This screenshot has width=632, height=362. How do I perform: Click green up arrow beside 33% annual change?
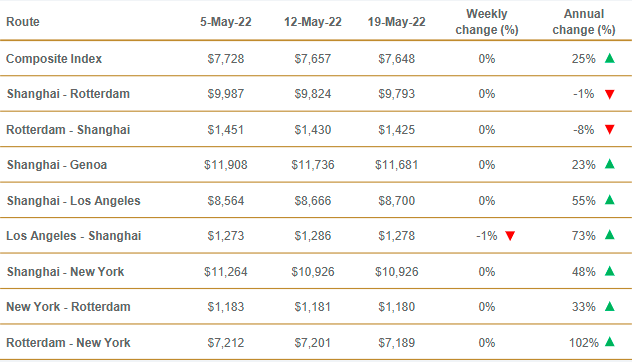coord(610,307)
